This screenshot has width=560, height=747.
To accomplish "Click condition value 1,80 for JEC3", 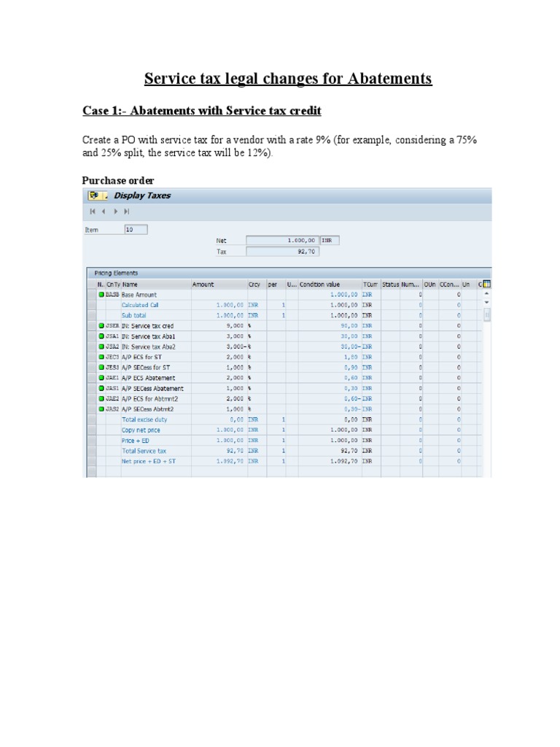I will coord(351,357).
